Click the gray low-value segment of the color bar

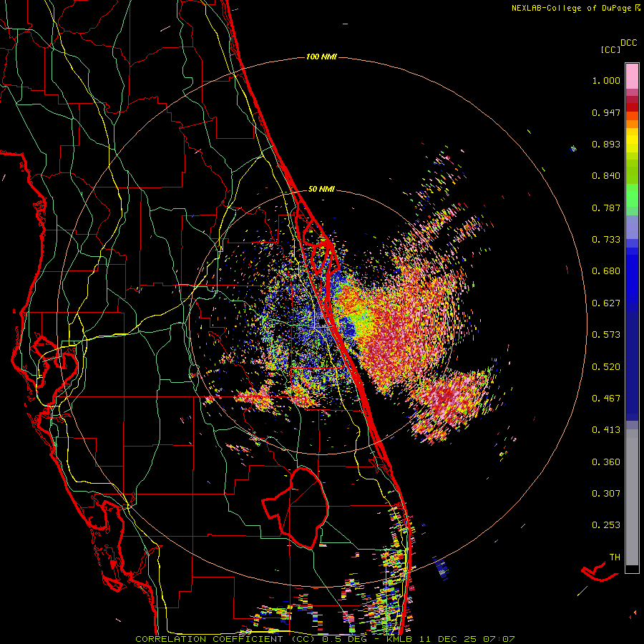pos(632,497)
